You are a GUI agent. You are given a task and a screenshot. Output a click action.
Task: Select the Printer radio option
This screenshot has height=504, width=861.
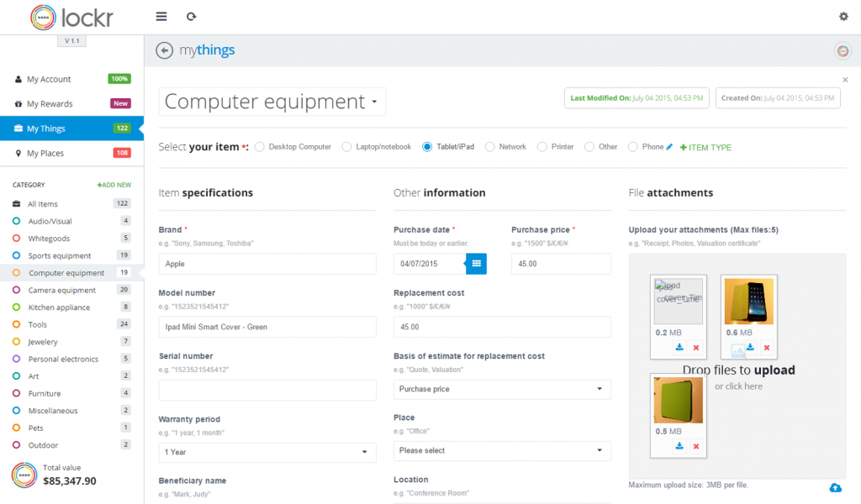point(542,147)
